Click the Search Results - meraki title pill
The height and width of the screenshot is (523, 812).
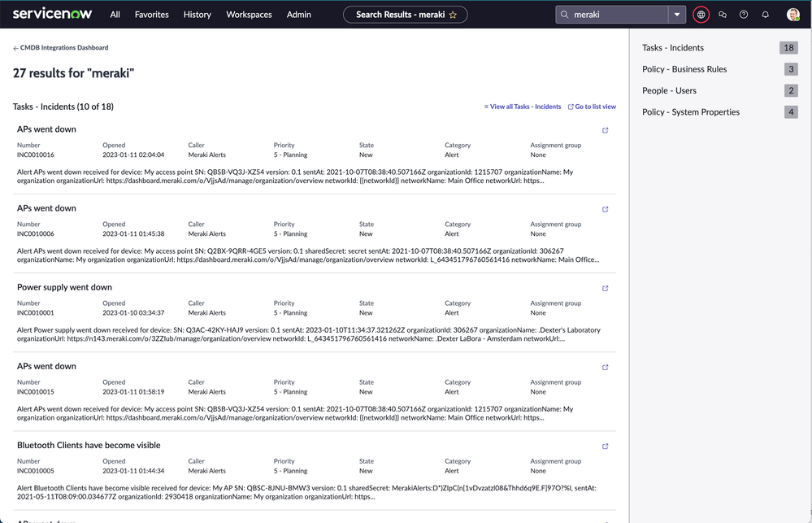[x=405, y=15]
